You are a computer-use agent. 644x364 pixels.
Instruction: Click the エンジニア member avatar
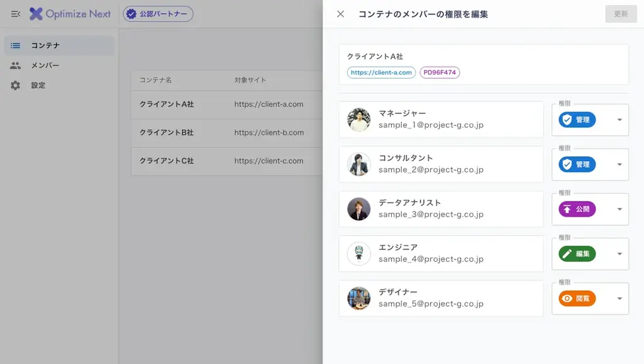pyautogui.click(x=358, y=253)
